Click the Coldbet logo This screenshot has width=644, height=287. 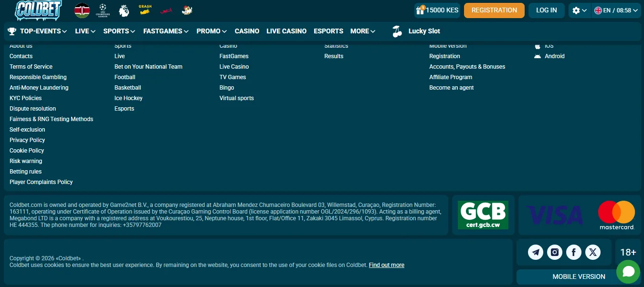38,10
